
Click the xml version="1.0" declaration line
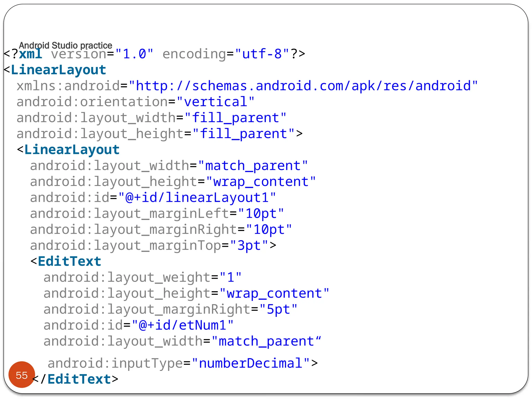pyautogui.click(x=155, y=54)
